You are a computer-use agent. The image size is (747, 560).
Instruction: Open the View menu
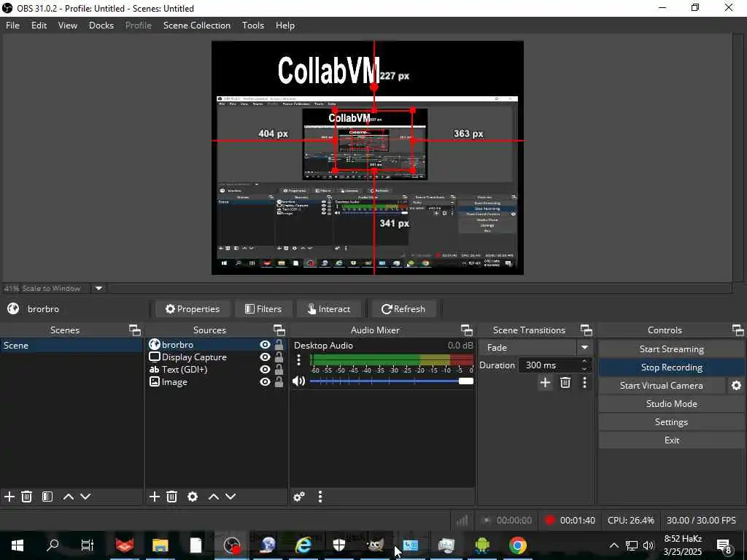(x=68, y=26)
